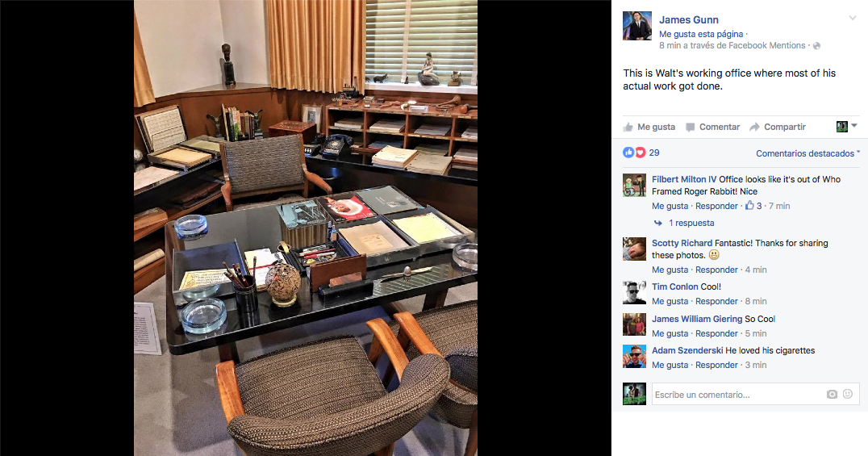Like Tim Conlon's comment with Me gusta
Screen dimensions: 868x456
(x=670, y=301)
